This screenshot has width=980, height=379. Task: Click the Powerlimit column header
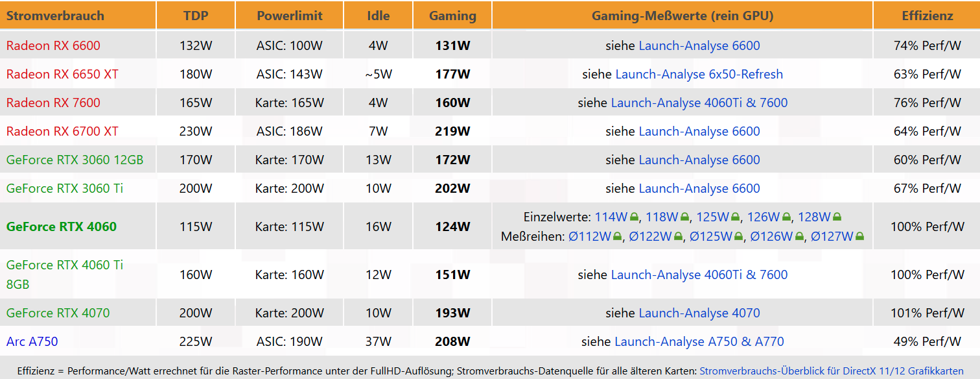tap(289, 16)
